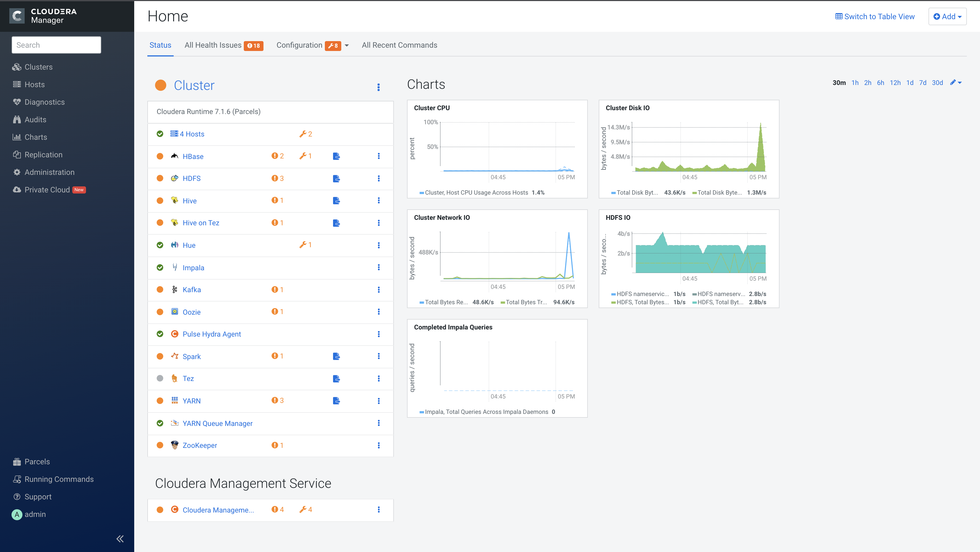Click Switch to Table View link
The height and width of the screenshot is (552, 980).
point(875,16)
